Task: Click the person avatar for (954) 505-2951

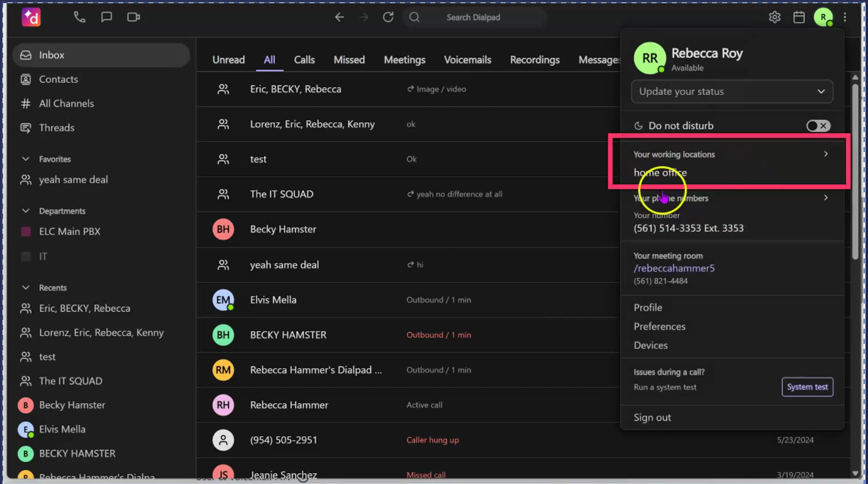Action: [x=223, y=440]
